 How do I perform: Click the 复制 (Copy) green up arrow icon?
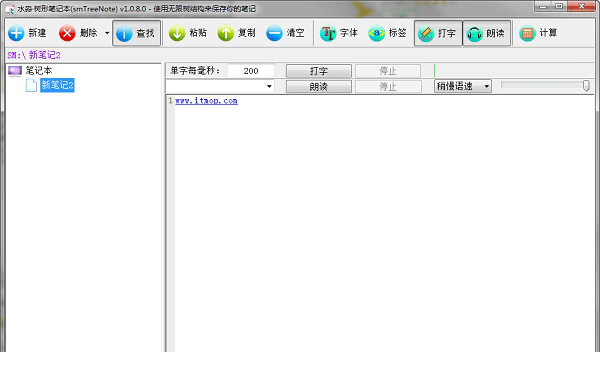tap(225, 33)
